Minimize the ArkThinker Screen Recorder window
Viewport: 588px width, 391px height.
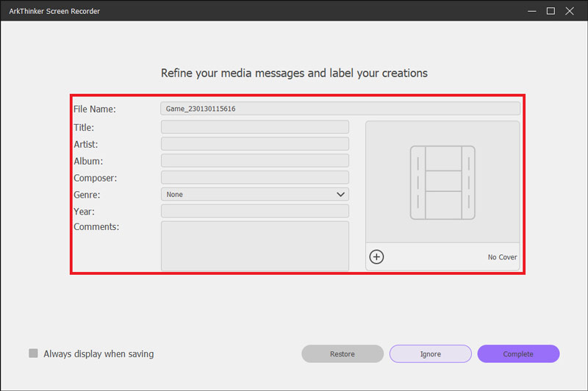tap(531, 11)
